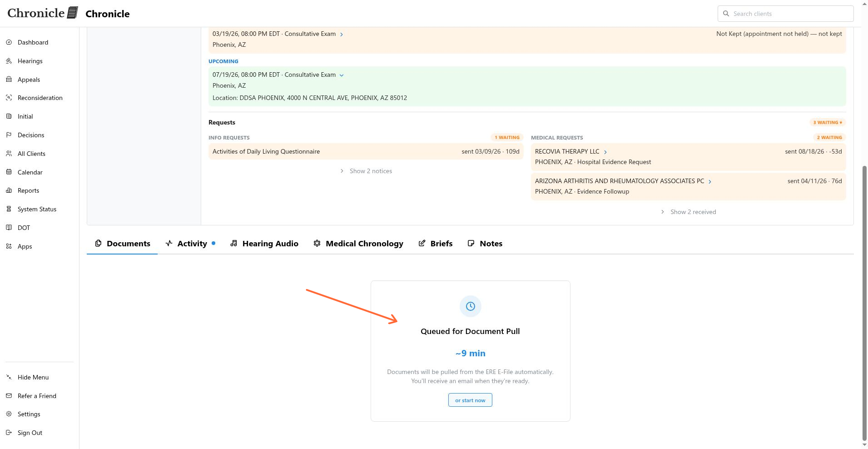868x449 pixels.
Task: Click the Hide Menu icon
Action: pos(9,377)
